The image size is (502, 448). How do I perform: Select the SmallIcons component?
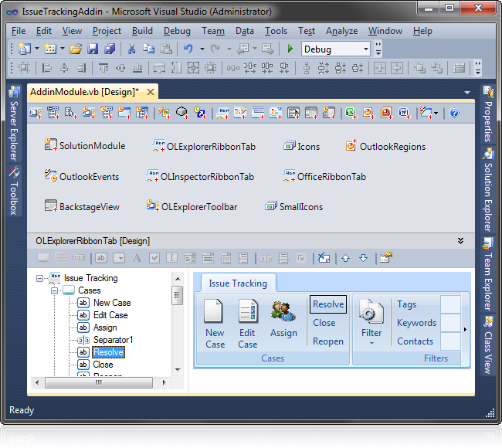click(x=294, y=206)
